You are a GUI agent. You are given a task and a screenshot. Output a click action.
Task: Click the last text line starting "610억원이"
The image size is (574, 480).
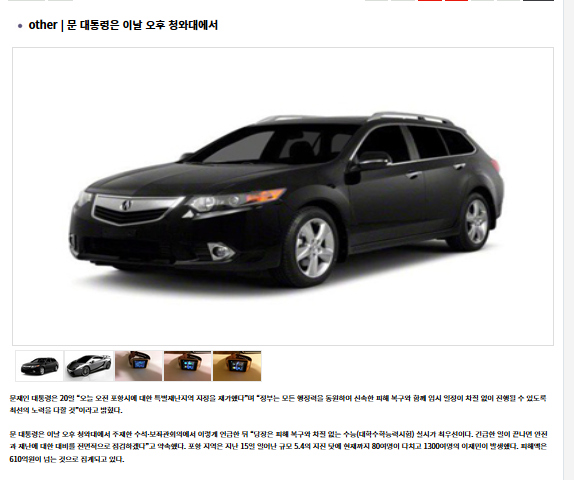pyautogui.click(x=67, y=459)
